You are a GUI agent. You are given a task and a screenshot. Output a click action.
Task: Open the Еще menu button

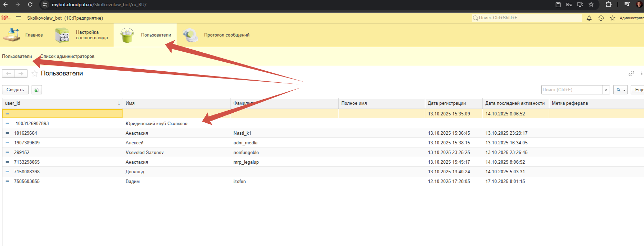coord(638,90)
